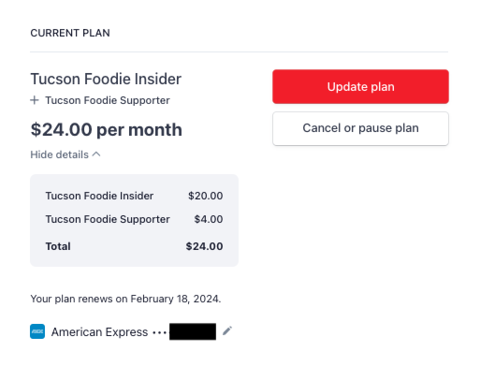Click the Total label in details box

pyautogui.click(x=58, y=246)
